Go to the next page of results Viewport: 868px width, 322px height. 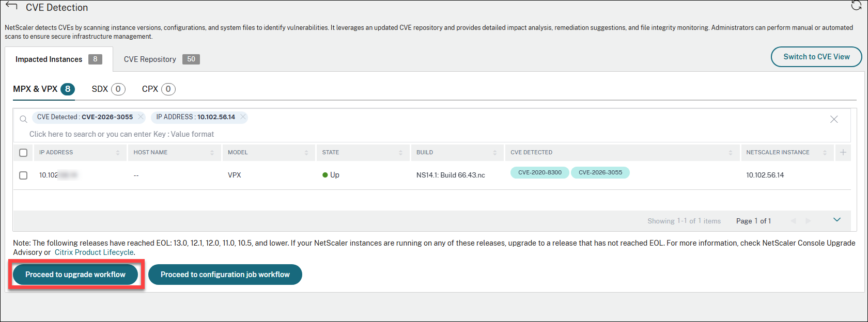pyautogui.click(x=809, y=221)
